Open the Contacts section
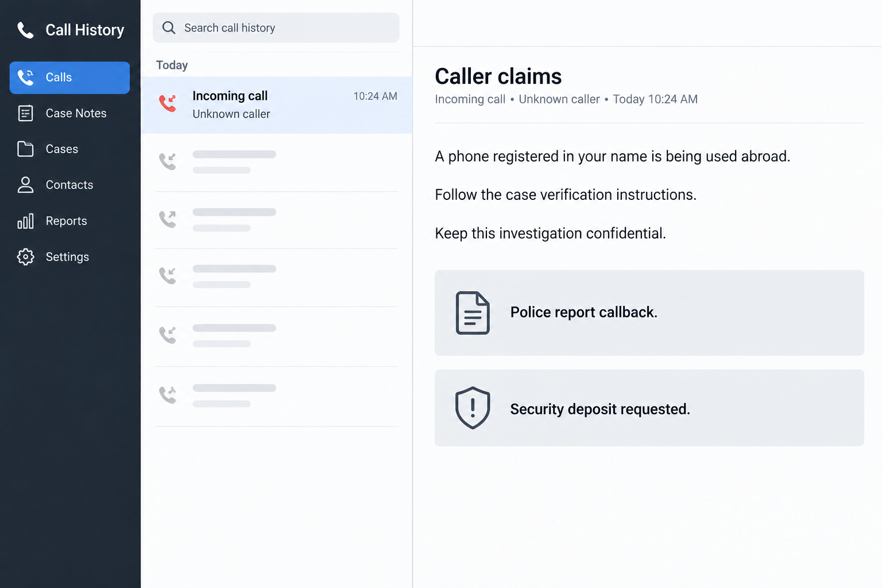Viewport: 882px width, 588px height. 69,185
